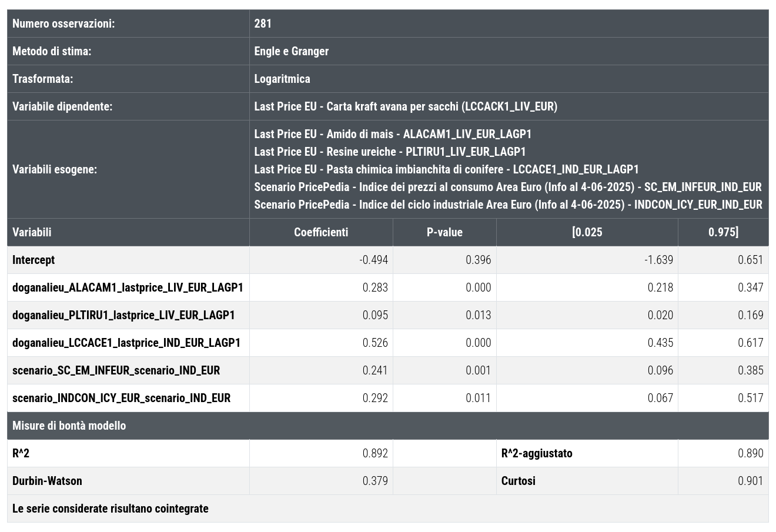Select the 'Indice del ciclo industriale' scenario line

click(x=508, y=205)
